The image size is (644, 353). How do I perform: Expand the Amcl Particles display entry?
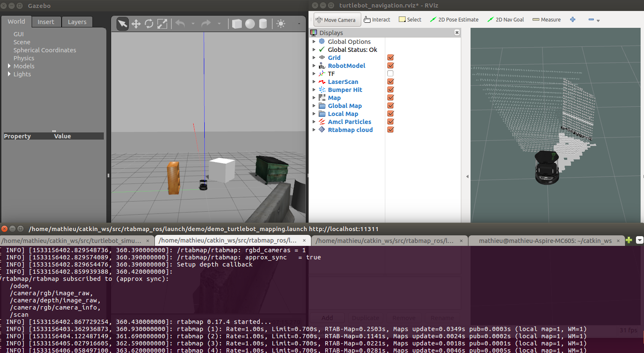314,122
